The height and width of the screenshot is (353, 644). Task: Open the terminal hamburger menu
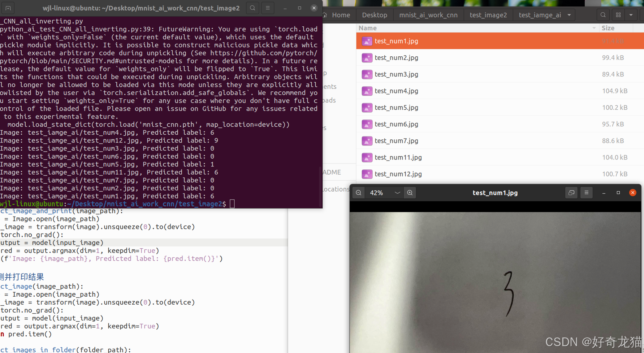[268, 8]
